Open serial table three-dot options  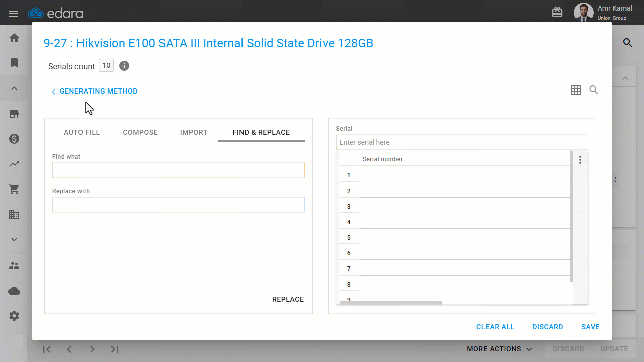coord(580,160)
